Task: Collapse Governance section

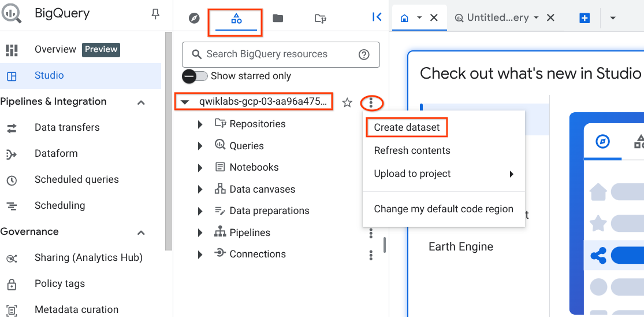Action: [x=141, y=233]
